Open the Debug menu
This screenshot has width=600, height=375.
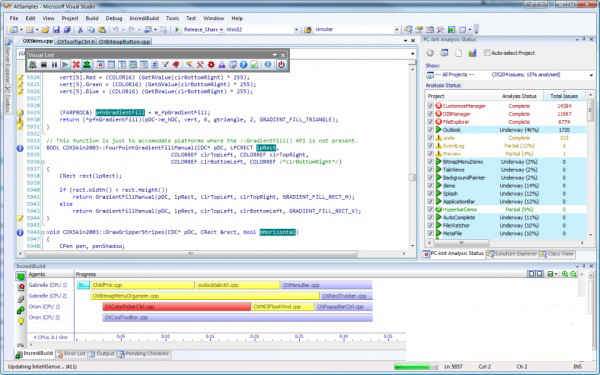(114, 18)
